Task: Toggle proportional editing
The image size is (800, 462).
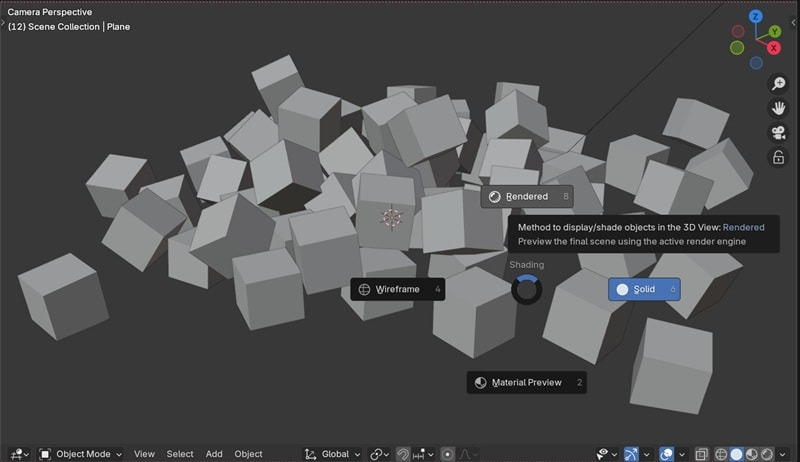Action: click(x=447, y=454)
